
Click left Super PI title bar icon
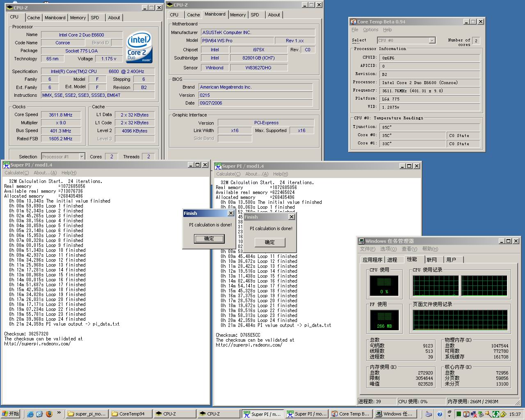6,165
